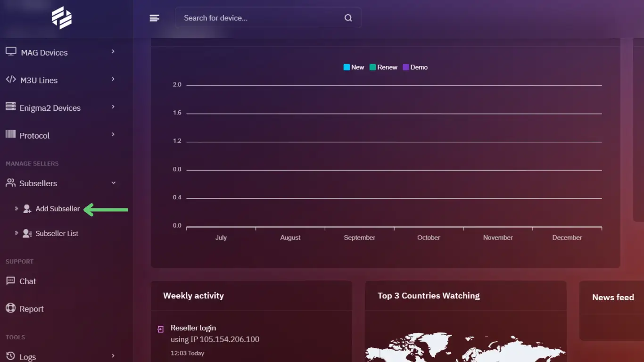This screenshot has width=644, height=362.
Task: Toggle the Renew series in chart legend
Action: [x=383, y=67]
